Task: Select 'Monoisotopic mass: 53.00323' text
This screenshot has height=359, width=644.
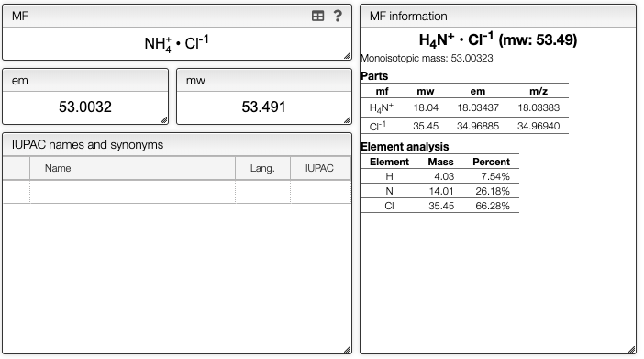Action: tap(427, 59)
